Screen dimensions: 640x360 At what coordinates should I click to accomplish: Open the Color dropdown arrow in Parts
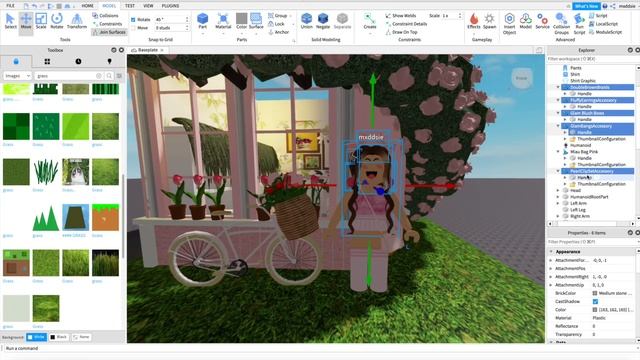tap(241, 33)
